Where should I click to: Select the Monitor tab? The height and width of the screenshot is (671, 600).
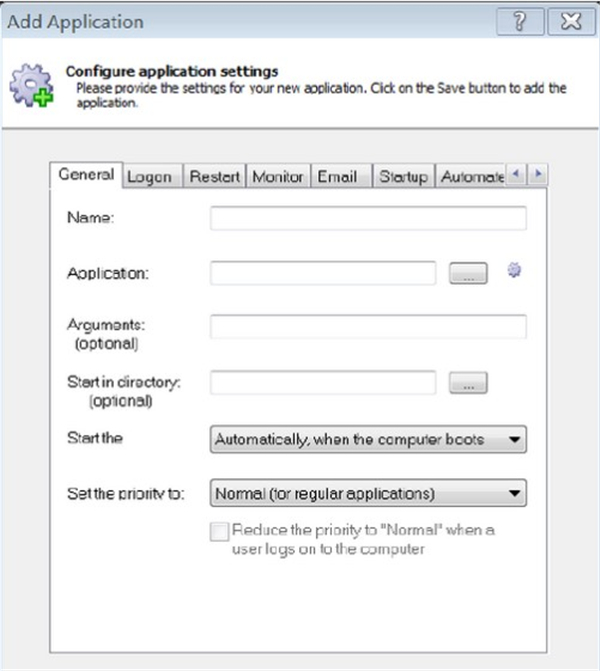278,176
